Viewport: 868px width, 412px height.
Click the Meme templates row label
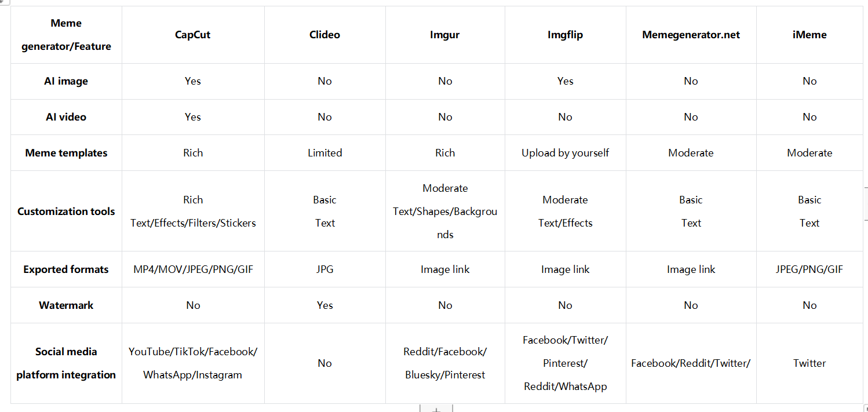(x=66, y=153)
